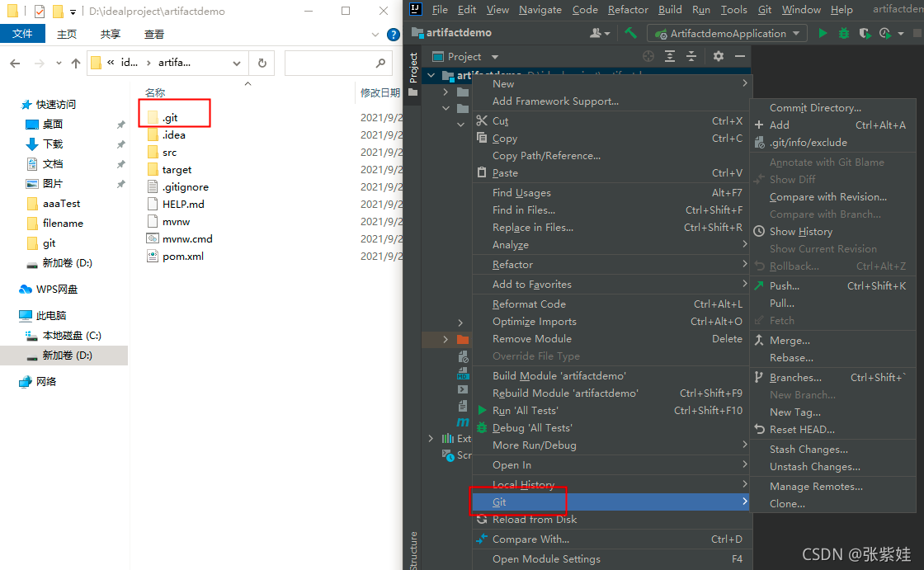Open Explorer help question mark
Image resolution: width=924 pixels, height=570 pixels.
[x=393, y=35]
